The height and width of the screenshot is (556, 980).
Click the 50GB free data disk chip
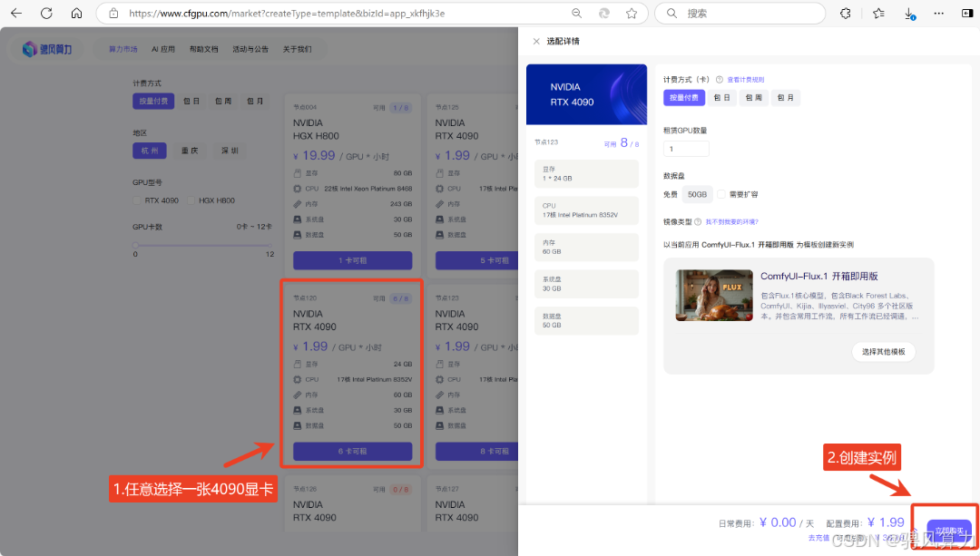coord(697,194)
